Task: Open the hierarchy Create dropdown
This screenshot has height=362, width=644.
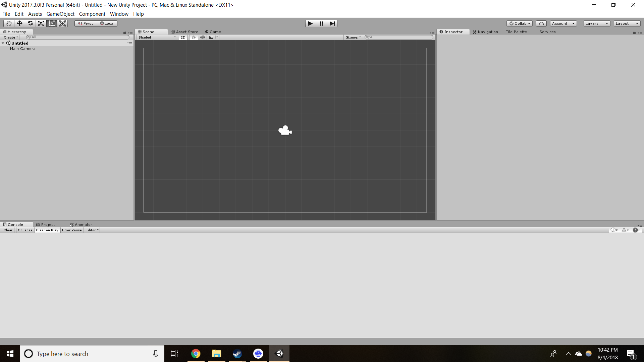Action: [11, 38]
